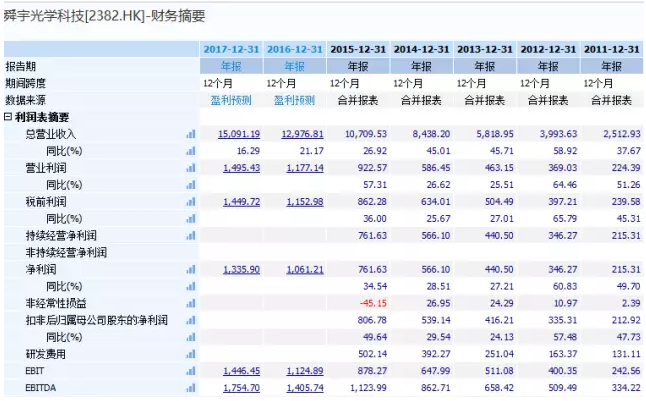The image size is (646, 401).
Task: Click the 2015-12-31 column header
Action: click(x=358, y=49)
